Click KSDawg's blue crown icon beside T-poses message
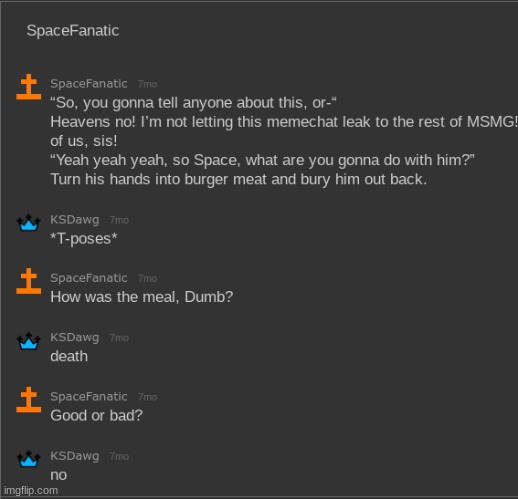The width and height of the screenshot is (518, 499). tap(29, 223)
